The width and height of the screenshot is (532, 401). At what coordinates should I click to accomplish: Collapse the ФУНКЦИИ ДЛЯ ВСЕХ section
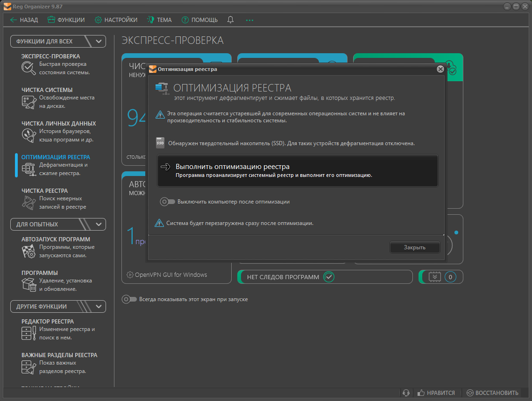click(x=99, y=42)
